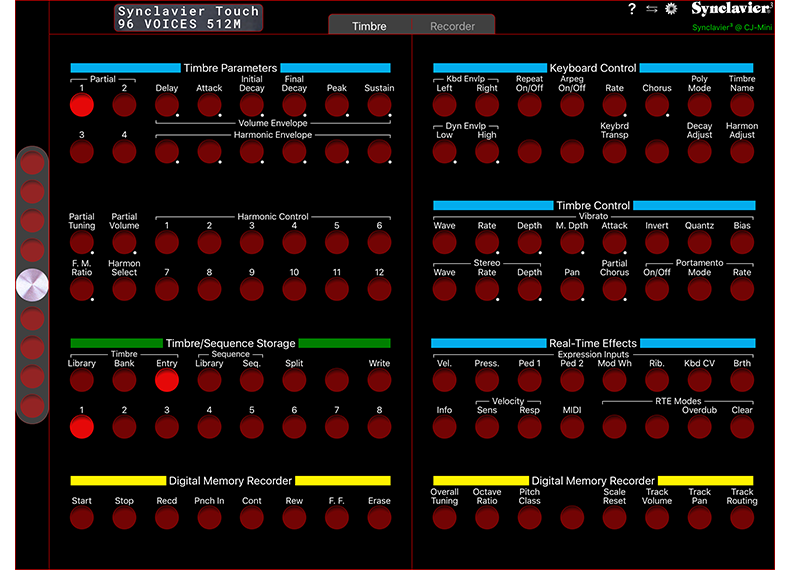Screen dimensions: 790x570
Task: Click the Track Routing button
Action: click(742, 518)
